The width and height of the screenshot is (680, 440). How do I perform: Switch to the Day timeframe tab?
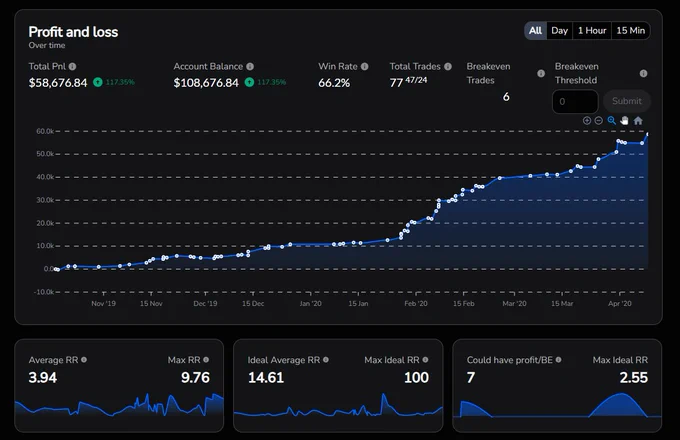(x=559, y=30)
